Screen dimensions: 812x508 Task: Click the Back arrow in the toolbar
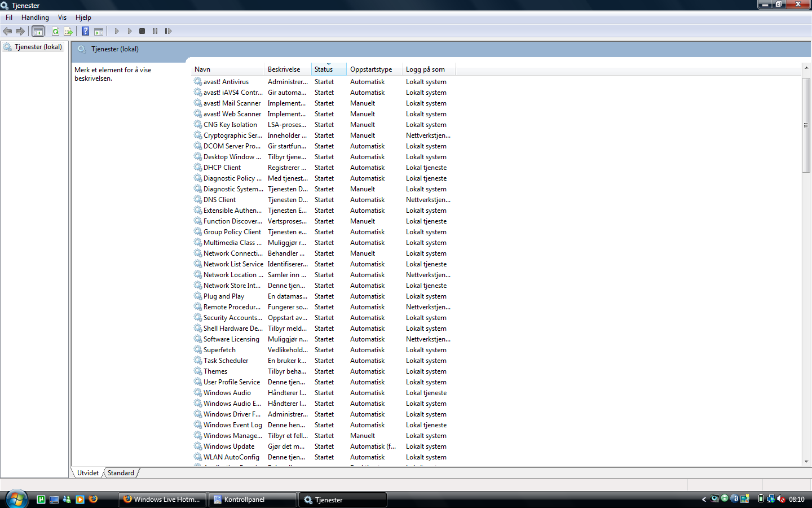[7, 31]
